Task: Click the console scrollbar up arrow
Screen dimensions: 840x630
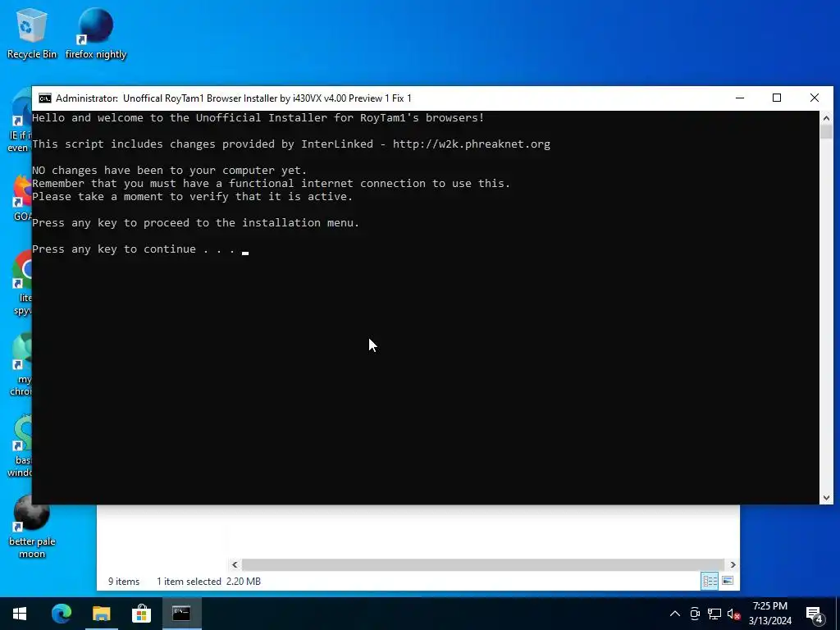Action: (826, 118)
